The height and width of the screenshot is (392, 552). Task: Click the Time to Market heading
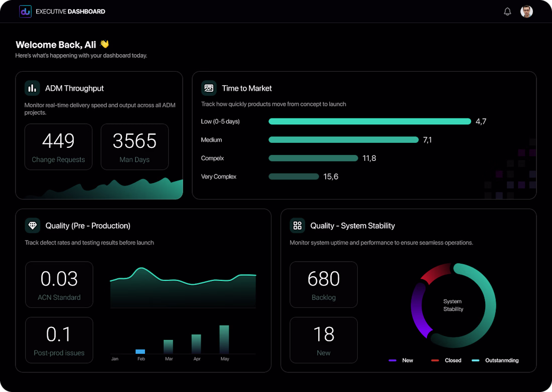click(247, 88)
